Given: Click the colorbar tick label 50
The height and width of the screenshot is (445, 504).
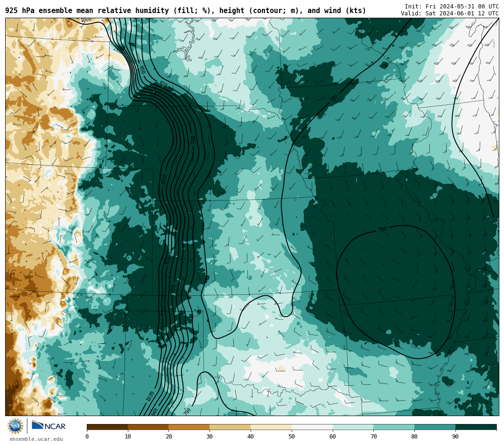Looking at the screenshot, I should 292,436.
